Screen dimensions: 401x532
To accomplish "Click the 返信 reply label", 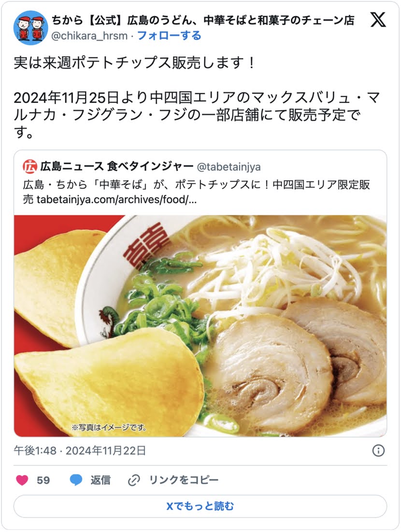I will (100, 480).
